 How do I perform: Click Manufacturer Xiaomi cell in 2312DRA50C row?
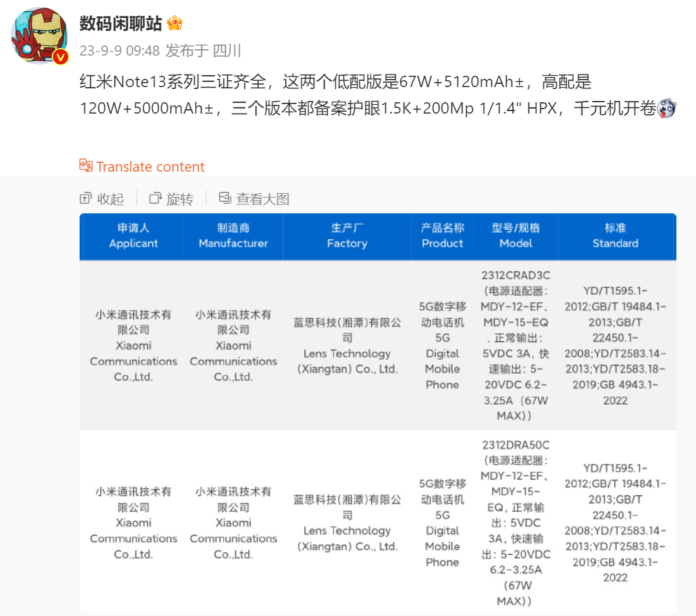coord(234,523)
